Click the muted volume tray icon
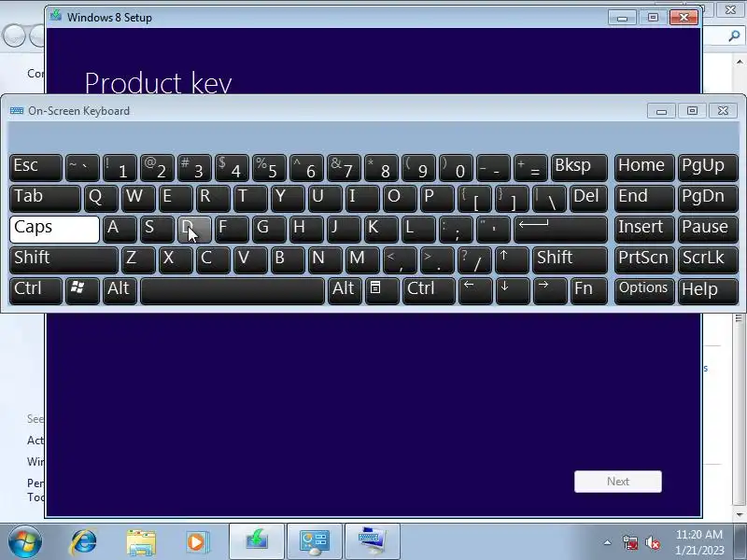The width and height of the screenshot is (747, 560). (652, 542)
